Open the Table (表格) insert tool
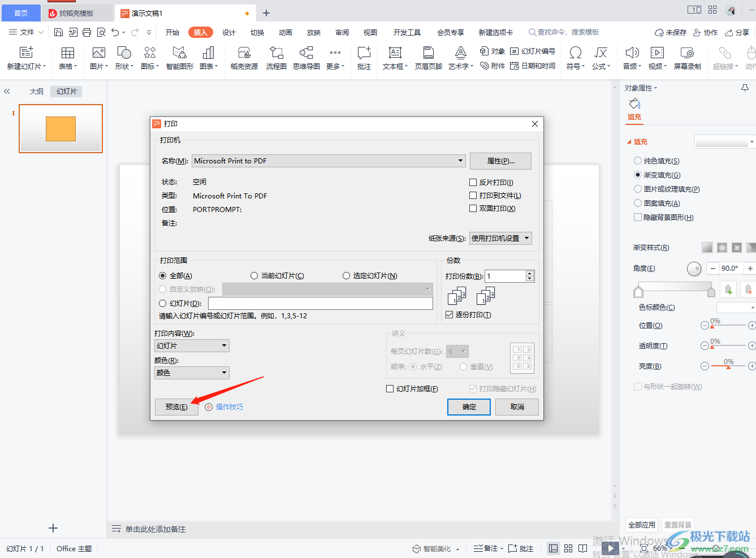 tap(68, 58)
